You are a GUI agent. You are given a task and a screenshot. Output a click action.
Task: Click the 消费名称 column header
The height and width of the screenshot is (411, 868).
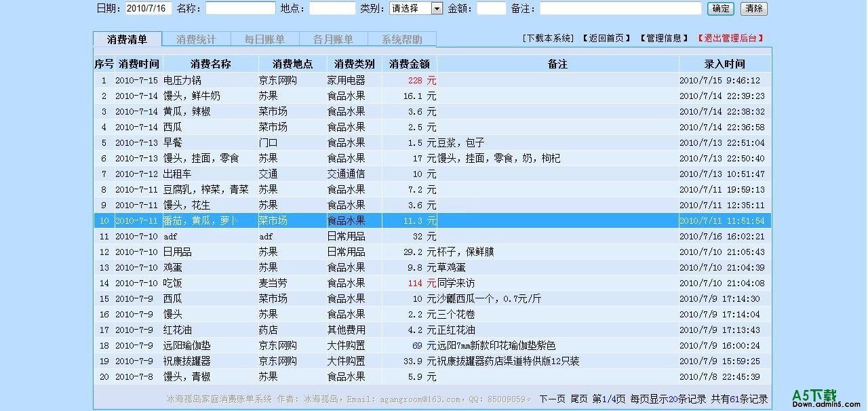pos(211,64)
